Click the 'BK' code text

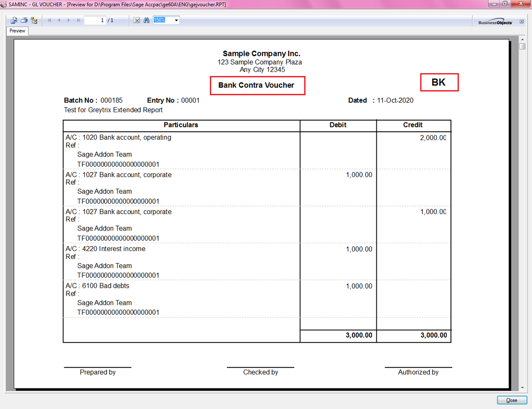click(x=438, y=82)
